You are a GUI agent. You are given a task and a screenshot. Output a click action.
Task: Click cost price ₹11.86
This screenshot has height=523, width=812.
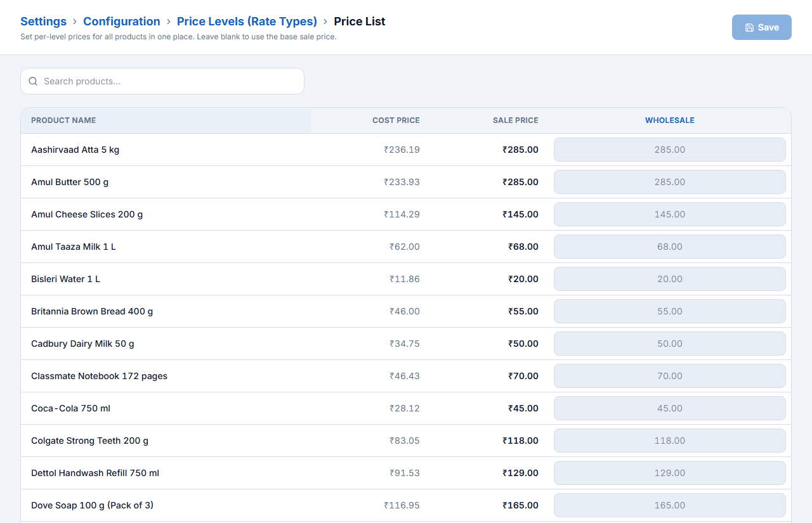[405, 279]
